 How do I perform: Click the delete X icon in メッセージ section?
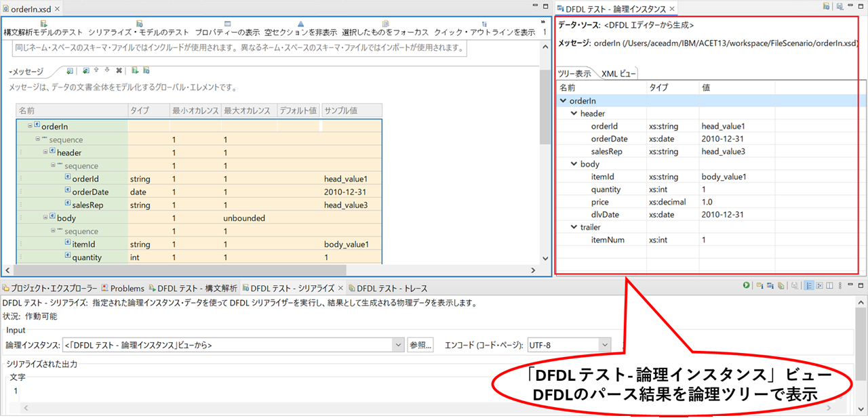(119, 70)
